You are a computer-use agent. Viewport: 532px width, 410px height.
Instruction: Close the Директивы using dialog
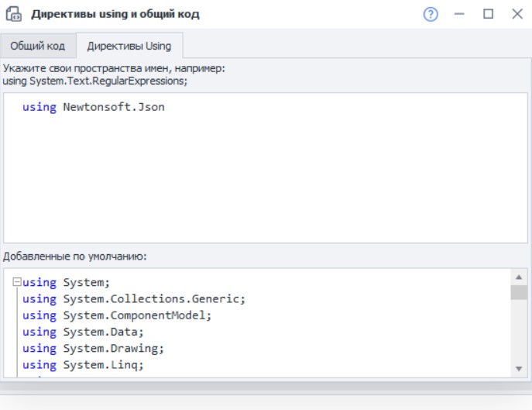tap(517, 15)
